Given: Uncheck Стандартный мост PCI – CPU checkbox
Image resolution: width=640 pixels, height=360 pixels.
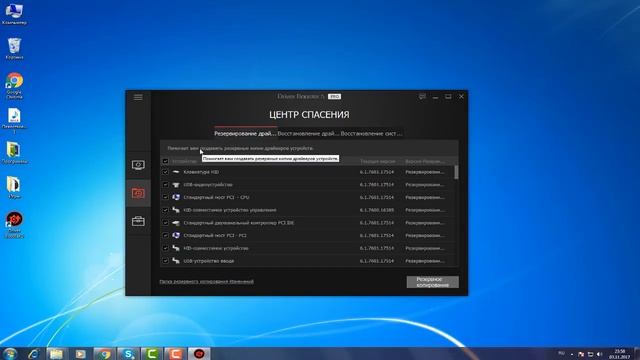Looking at the screenshot, I should coord(165,198).
